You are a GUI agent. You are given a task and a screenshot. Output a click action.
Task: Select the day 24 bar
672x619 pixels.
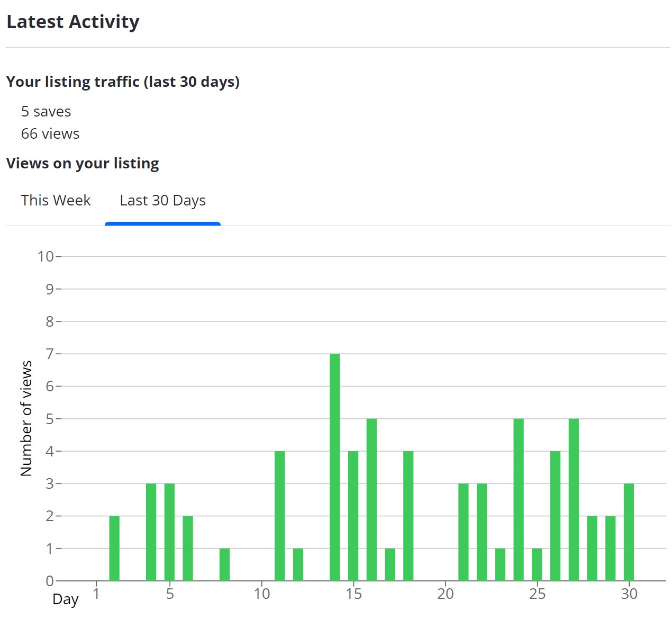pos(519,499)
